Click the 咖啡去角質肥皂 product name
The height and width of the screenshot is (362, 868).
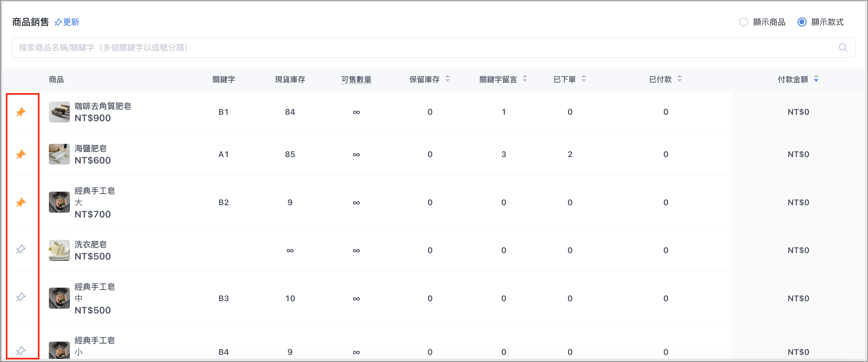(x=103, y=106)
